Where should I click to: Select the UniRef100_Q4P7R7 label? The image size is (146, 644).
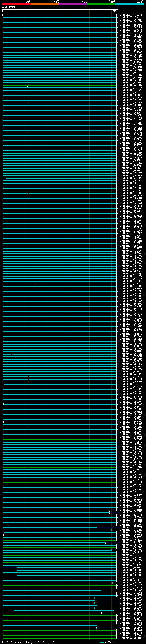tap(131, 178)
